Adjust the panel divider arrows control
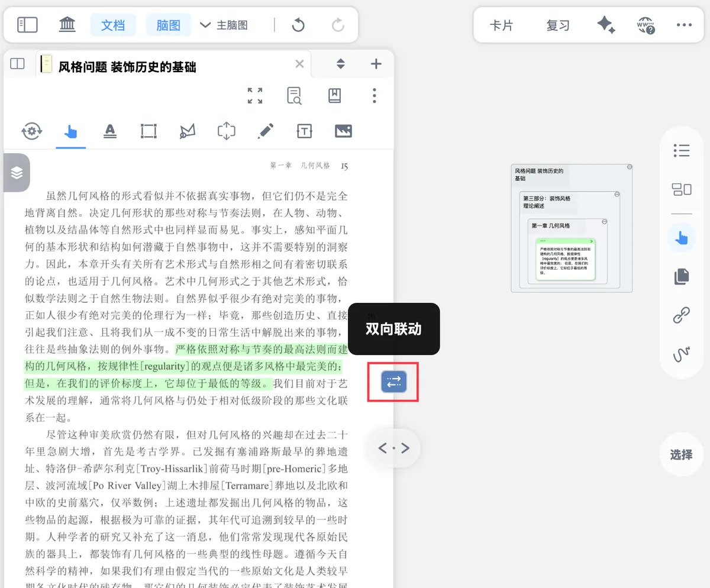The image size is (710, 588). point(393,448)
